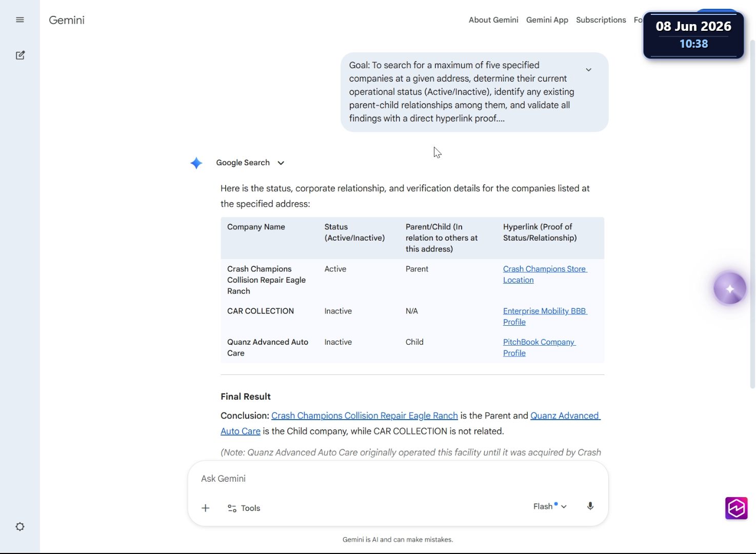Viewport: 756px width, 554px height.
Task: Click the Gemini sparkle icon beside Google Search
Action: [196, 163]
